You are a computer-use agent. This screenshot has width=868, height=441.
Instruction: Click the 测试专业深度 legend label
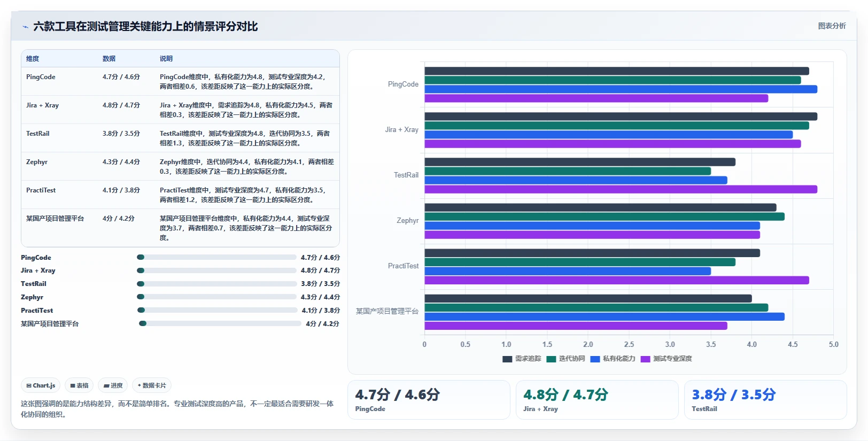point(672,359)
